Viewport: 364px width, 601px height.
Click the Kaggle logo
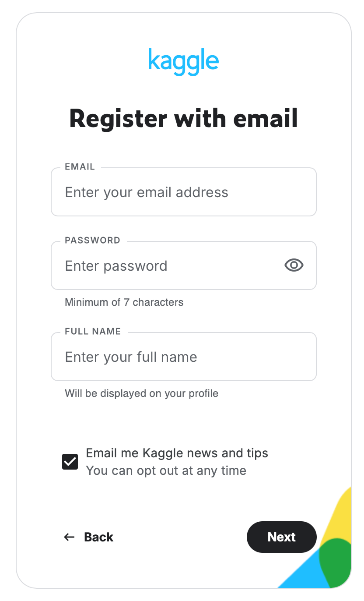(x=183, y=62)
